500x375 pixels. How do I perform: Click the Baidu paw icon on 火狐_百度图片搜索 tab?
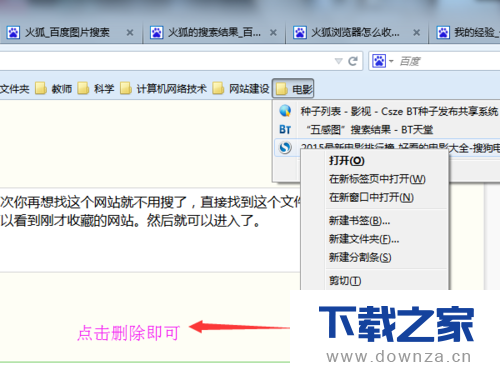tap(13, 33)
